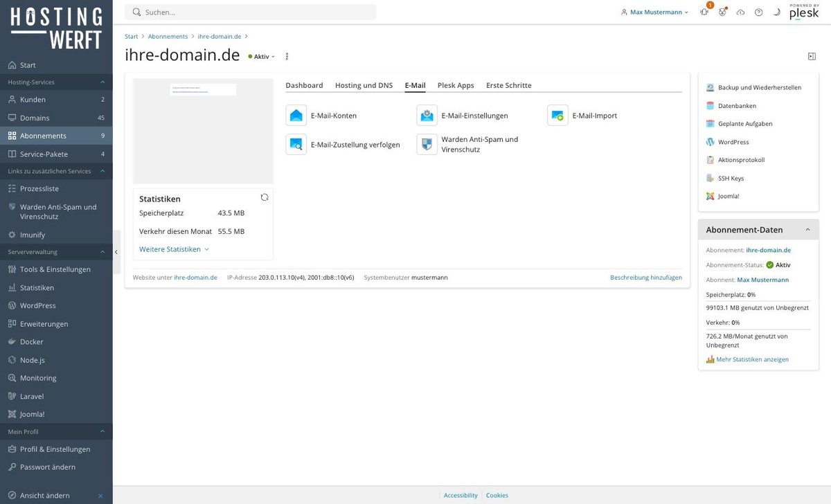Collapse the left navigation with arrow handle
The height and width of the screenshot is (504, 831).
point(116,252)
